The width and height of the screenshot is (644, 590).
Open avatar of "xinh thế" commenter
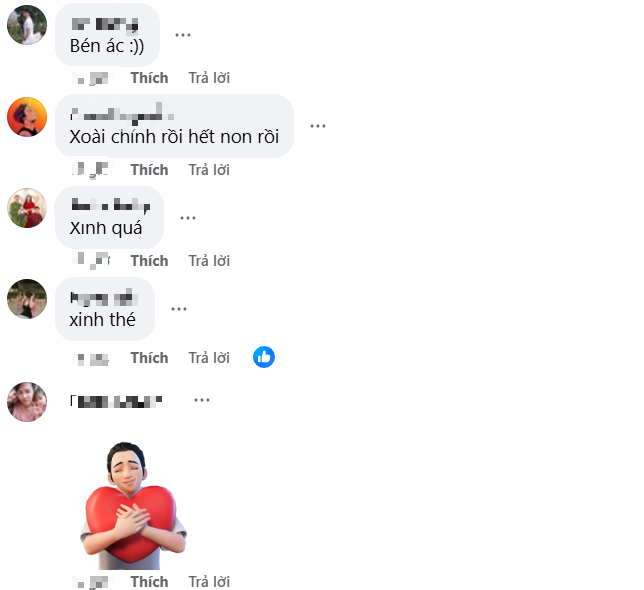pos(27,299)
